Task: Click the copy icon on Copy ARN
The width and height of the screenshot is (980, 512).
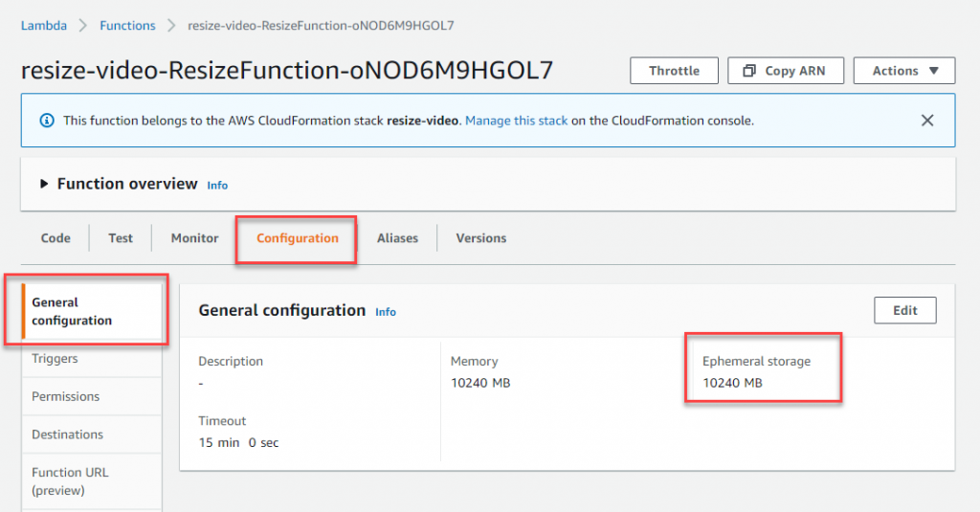Action: (x=748, y=71)
